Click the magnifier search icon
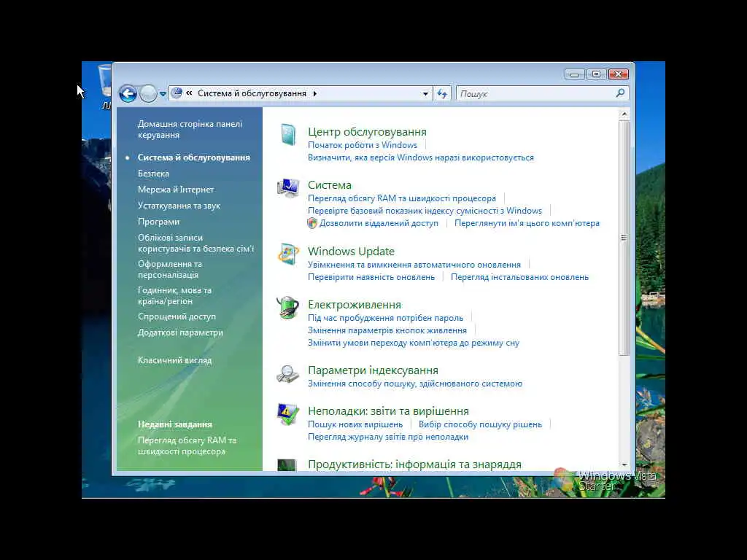 pyautogui.click(x=620, y=93)
